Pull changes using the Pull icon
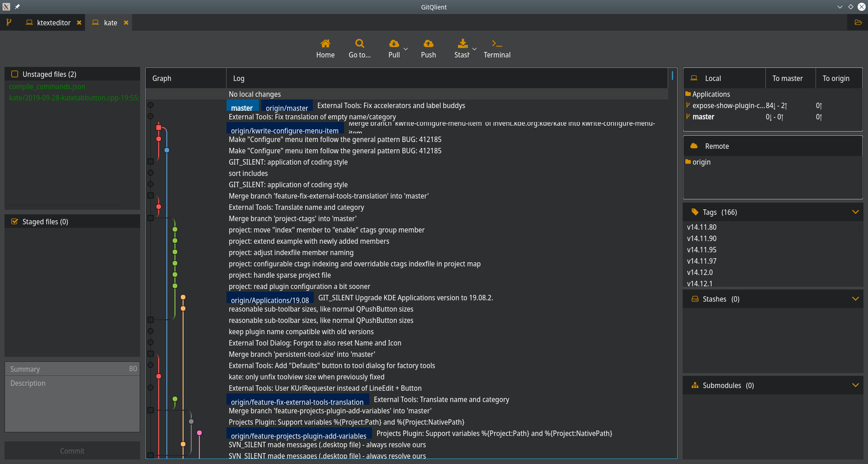This screenshot has height=464, width=868. pos(394,43)
